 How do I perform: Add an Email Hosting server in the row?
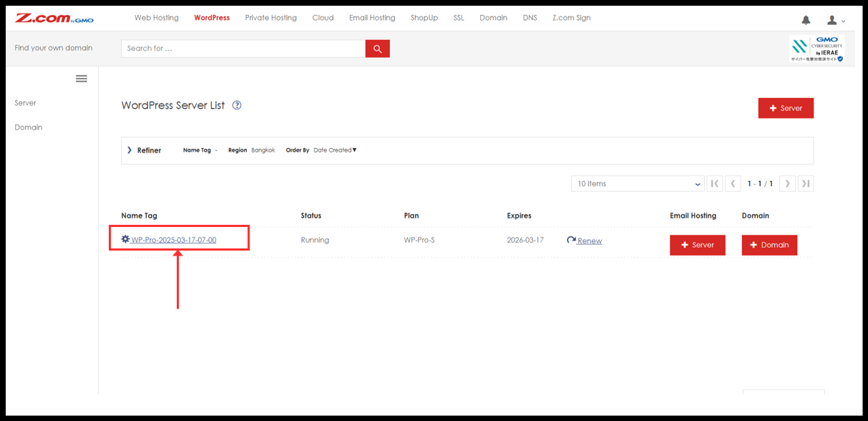pyautogui.click(x=698, y=245)
